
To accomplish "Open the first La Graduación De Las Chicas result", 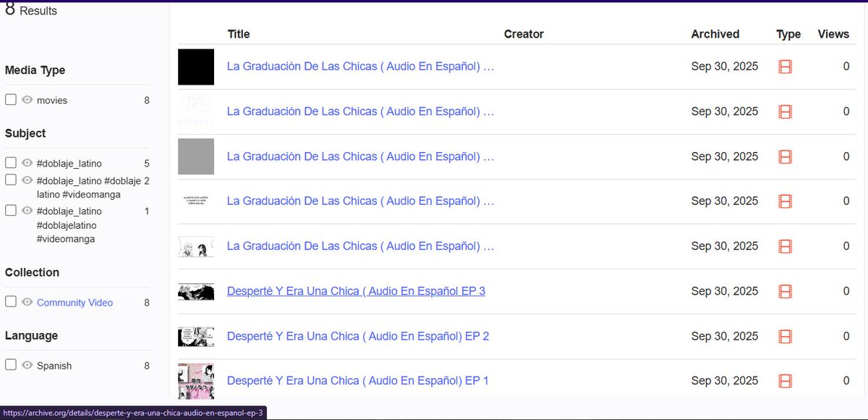I will coord(360,66).
